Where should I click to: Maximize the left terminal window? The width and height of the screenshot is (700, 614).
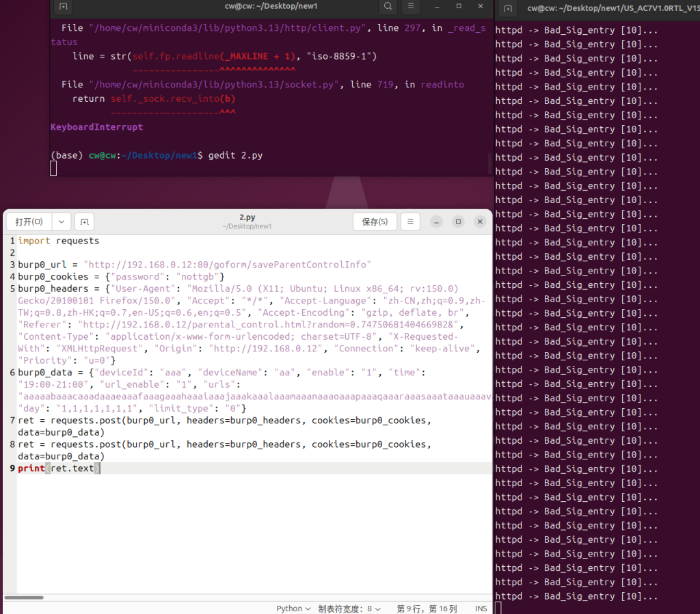pyautogui.click(x=459, y=6)
